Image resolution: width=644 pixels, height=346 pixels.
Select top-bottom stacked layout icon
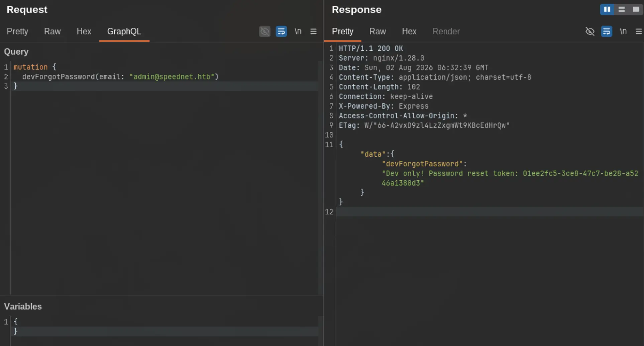tap(622, 9)
